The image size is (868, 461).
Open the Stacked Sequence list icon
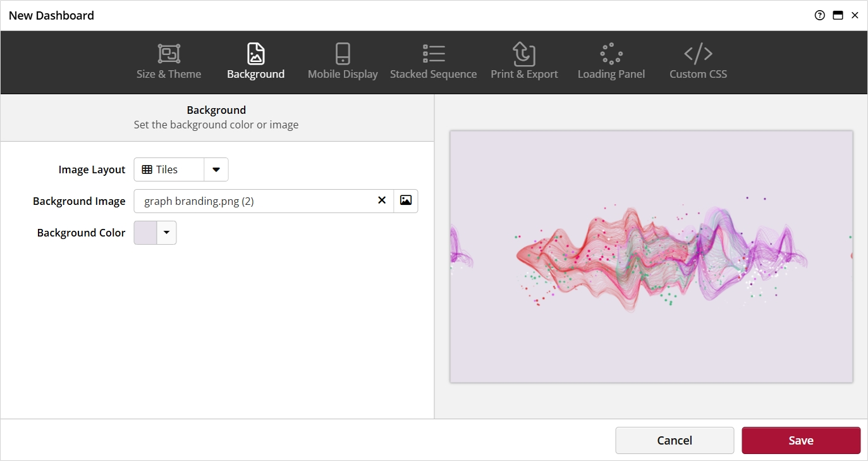click(x=434, y=54)
